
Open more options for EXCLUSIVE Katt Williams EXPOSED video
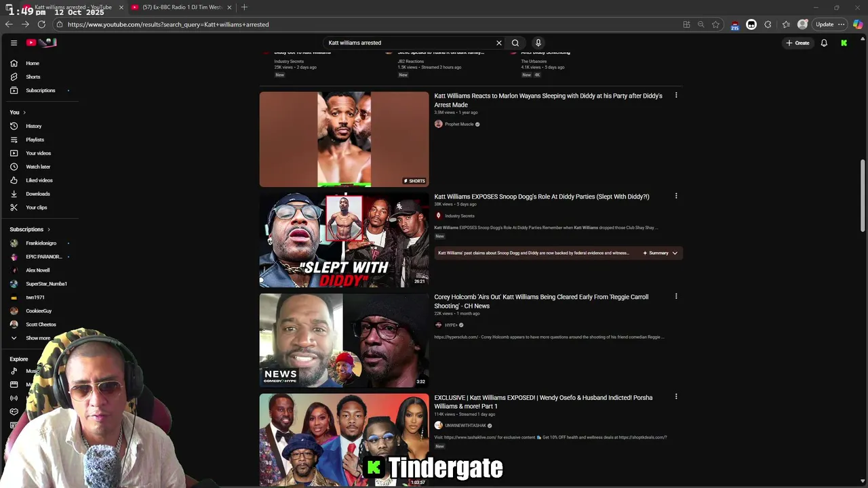[676, 396]
